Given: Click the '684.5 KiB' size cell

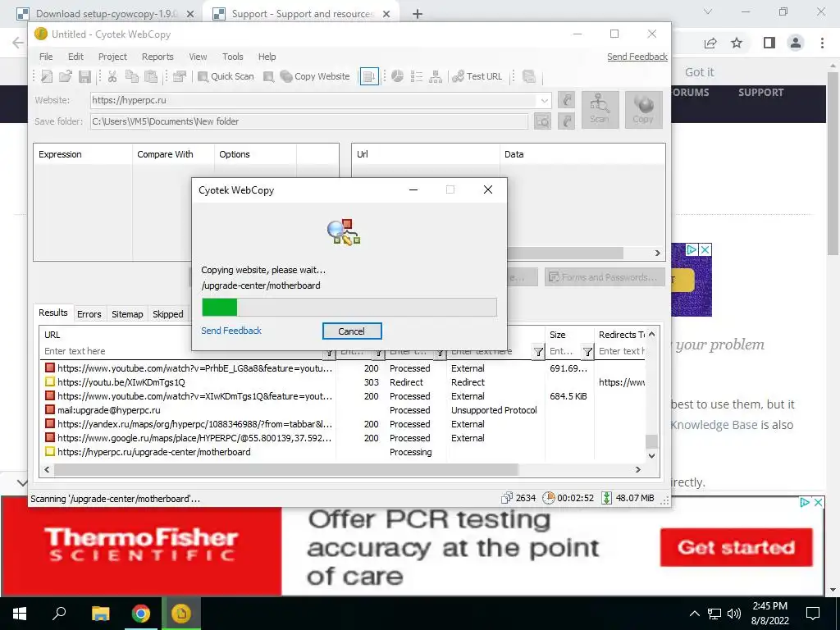Looking at the screenshot, I should point(568,396).
